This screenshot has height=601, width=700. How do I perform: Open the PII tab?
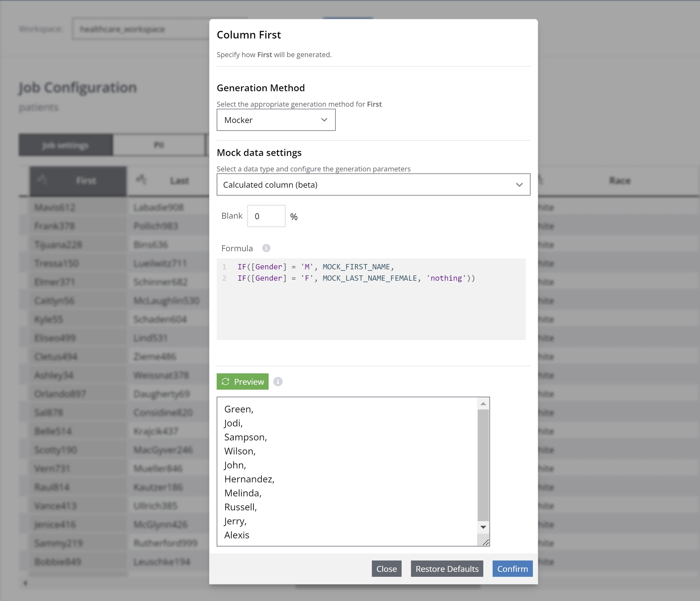[159, 145]
